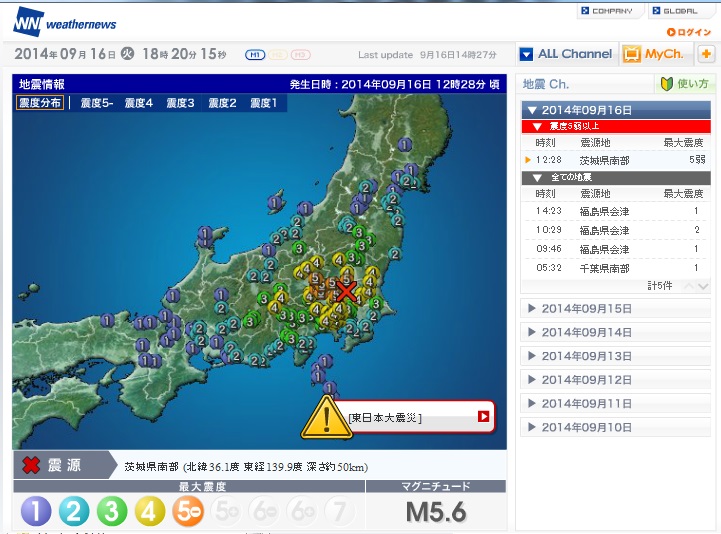Click the orange intensity 5- circle
This screenshot has width=721, height=534.
(187, 511)
